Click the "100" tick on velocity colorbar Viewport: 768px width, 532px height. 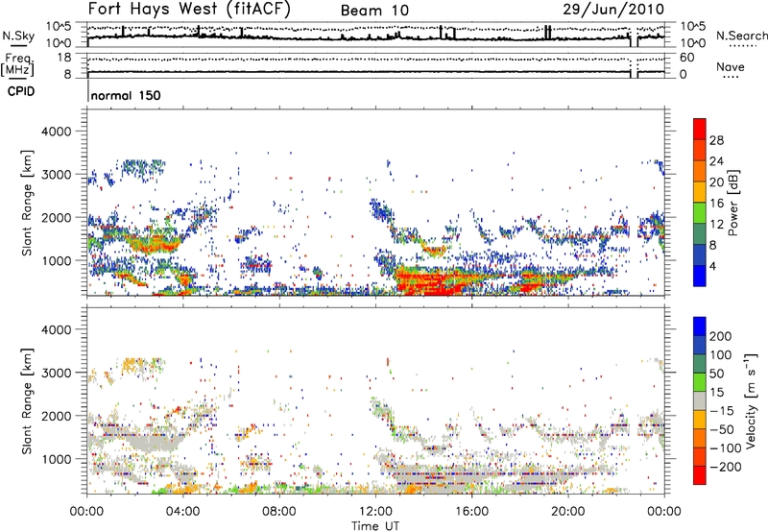tap(721, 354)
